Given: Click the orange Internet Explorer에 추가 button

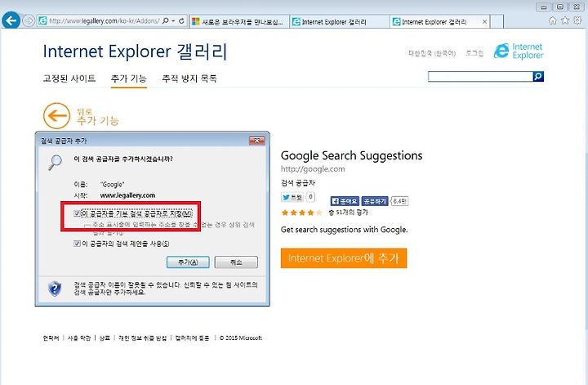Looking at the screenshot, I should pyautogui.click(x=344, y=258).
